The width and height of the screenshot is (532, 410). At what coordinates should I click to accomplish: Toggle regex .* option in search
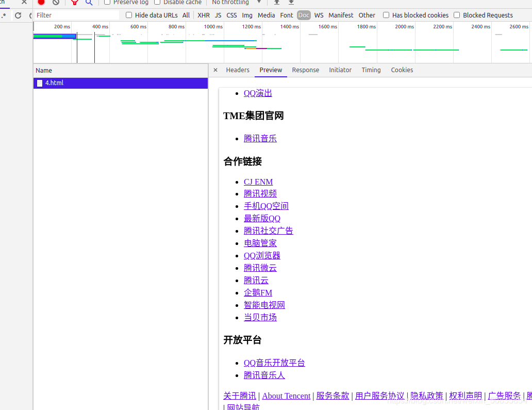click(4, 15)
